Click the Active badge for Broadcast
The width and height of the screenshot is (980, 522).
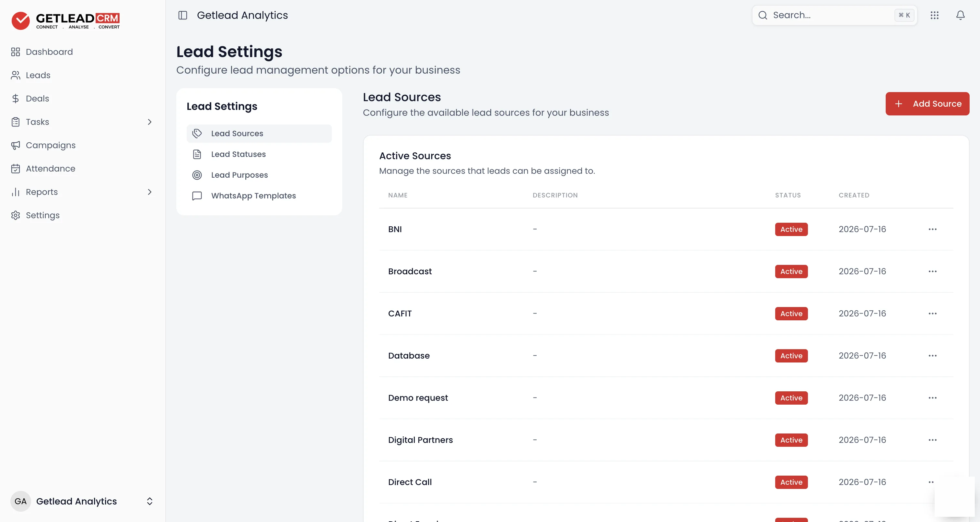click(x=791, y=271)
